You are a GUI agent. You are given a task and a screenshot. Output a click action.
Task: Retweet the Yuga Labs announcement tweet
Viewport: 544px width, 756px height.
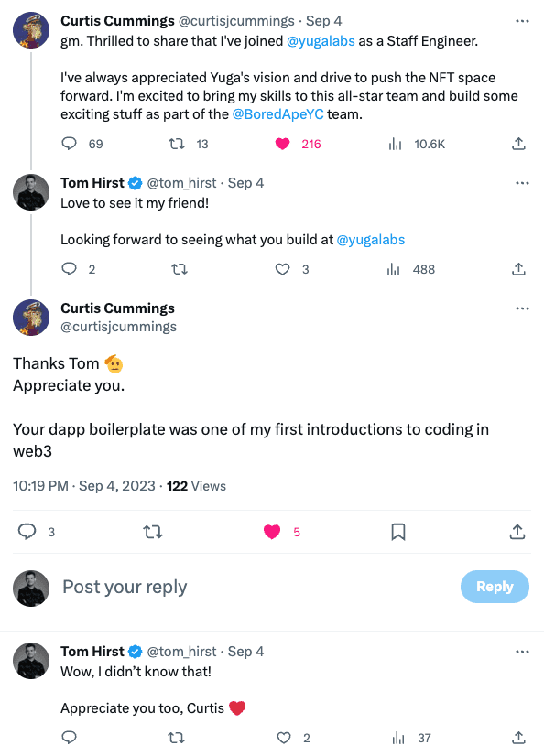(x=177, y=144)
